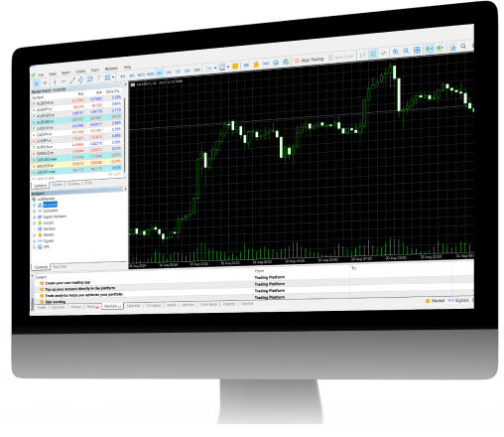The image size is (504, 437).
Task: Open the VPS cloud toolbar icon
Action: pos(276,63)
